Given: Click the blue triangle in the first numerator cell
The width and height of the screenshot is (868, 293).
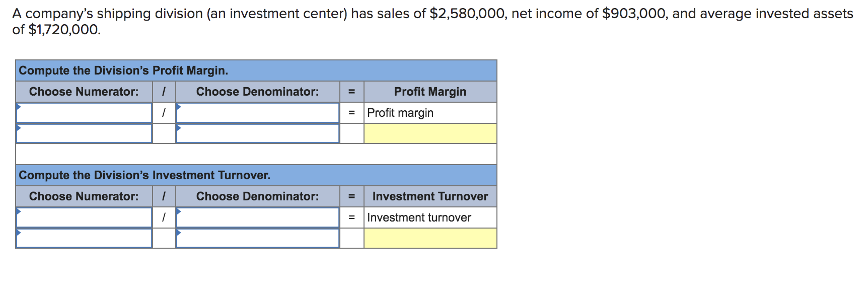Looking at the screenshot, I should point(19,107).
